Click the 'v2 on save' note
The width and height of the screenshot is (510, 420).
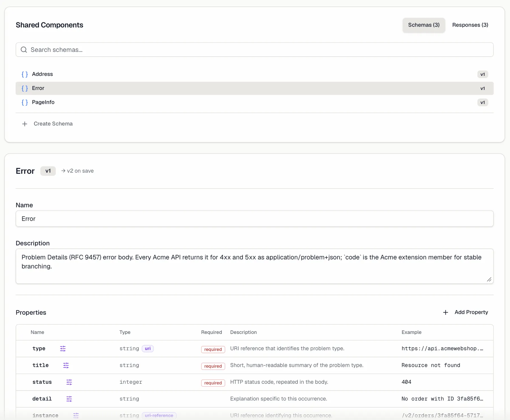(77, 171)
